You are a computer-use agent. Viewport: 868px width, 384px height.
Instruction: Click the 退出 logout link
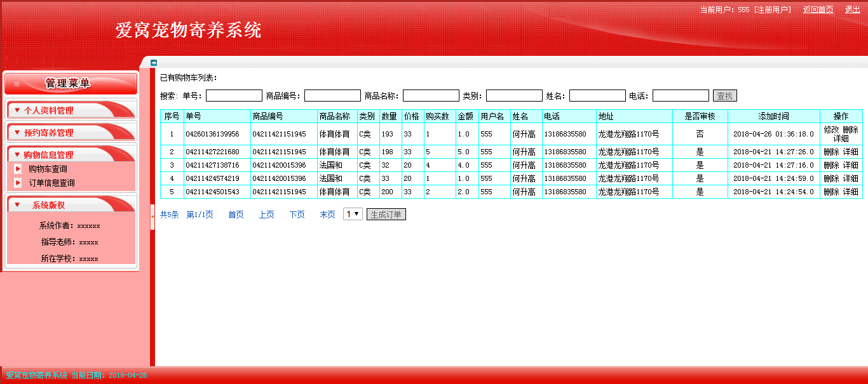coord(853,10)
